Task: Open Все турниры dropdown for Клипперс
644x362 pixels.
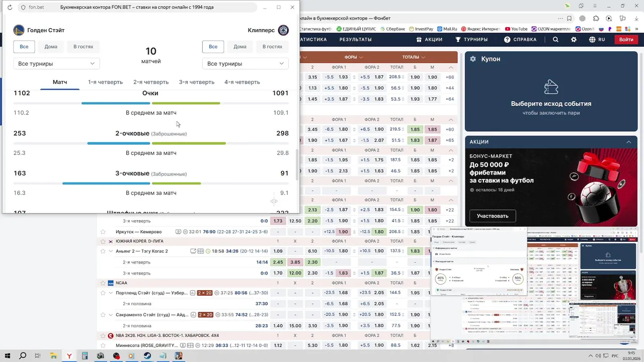Action: point(246,64)
